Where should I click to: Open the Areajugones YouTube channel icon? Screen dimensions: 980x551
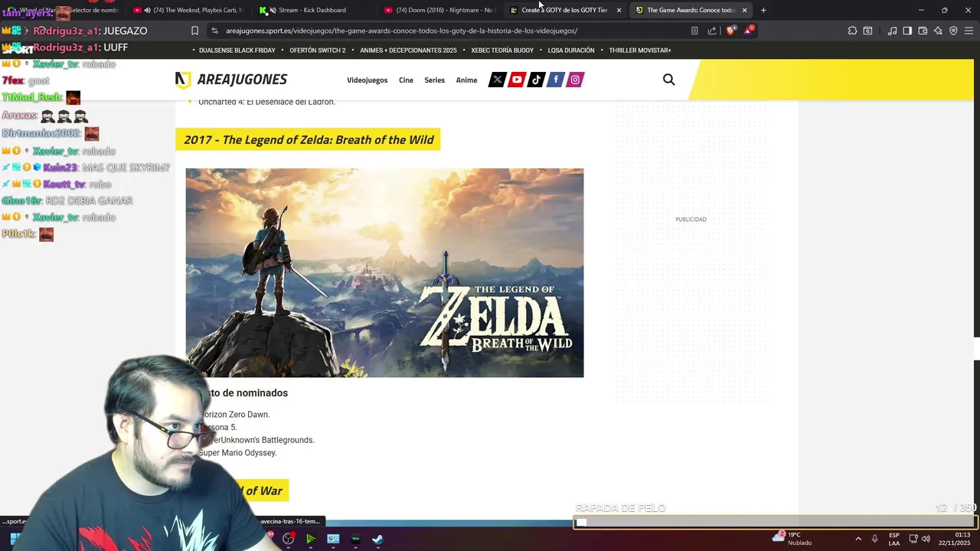pos(517,80)
